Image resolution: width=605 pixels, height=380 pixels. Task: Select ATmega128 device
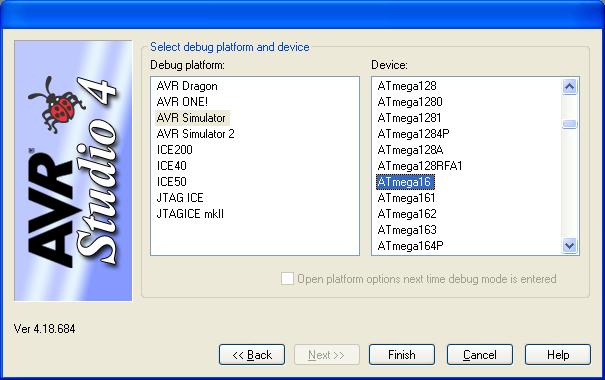tap(407, 86)
